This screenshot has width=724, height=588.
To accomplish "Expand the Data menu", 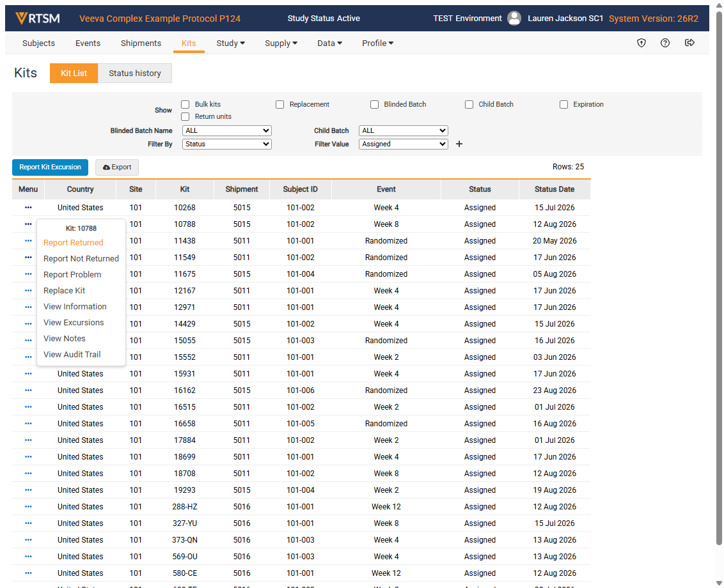I will click(329, 43).
